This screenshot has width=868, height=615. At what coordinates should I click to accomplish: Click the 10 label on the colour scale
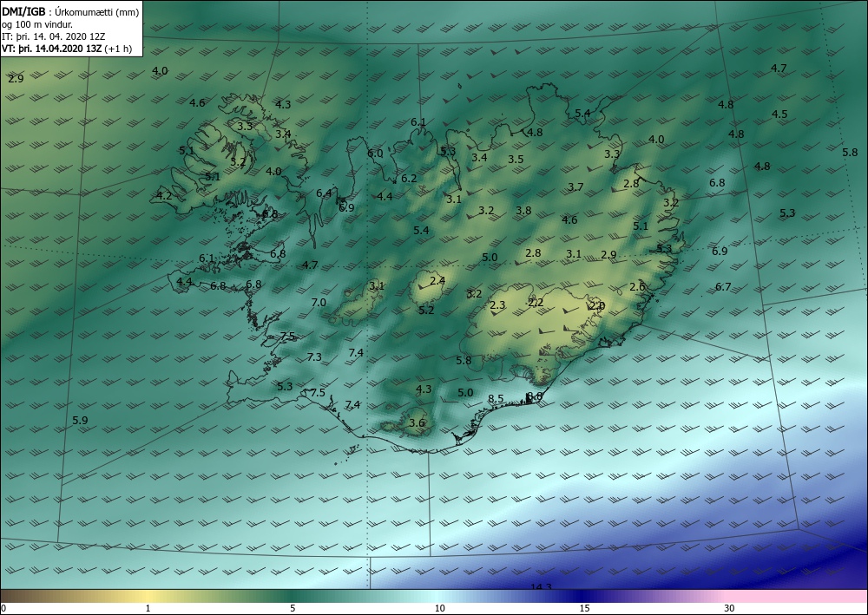[x=439, y=608]
